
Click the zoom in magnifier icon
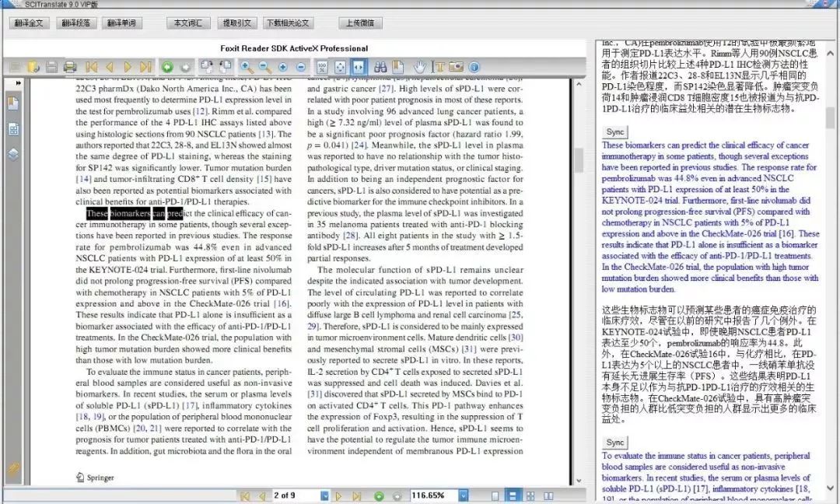[x=247, y=67]
